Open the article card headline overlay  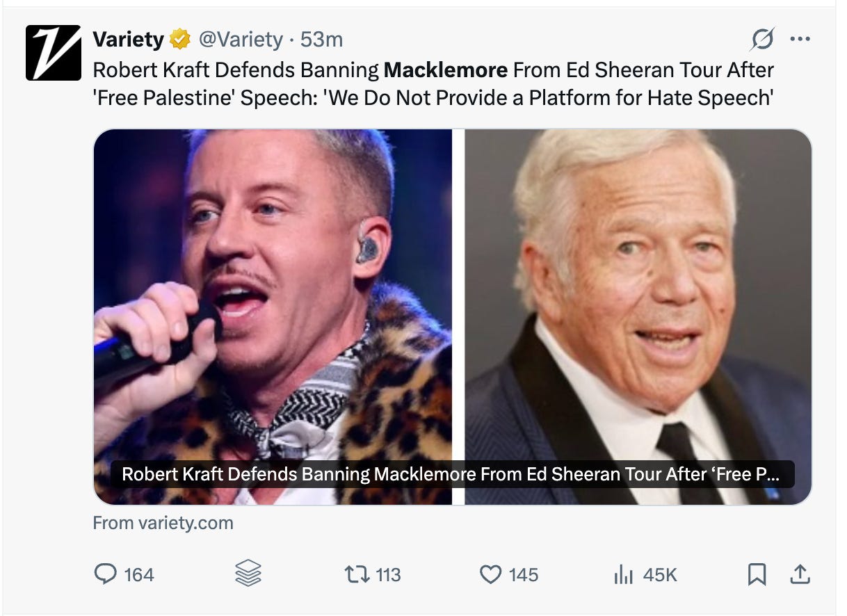(x=452, y=474)
